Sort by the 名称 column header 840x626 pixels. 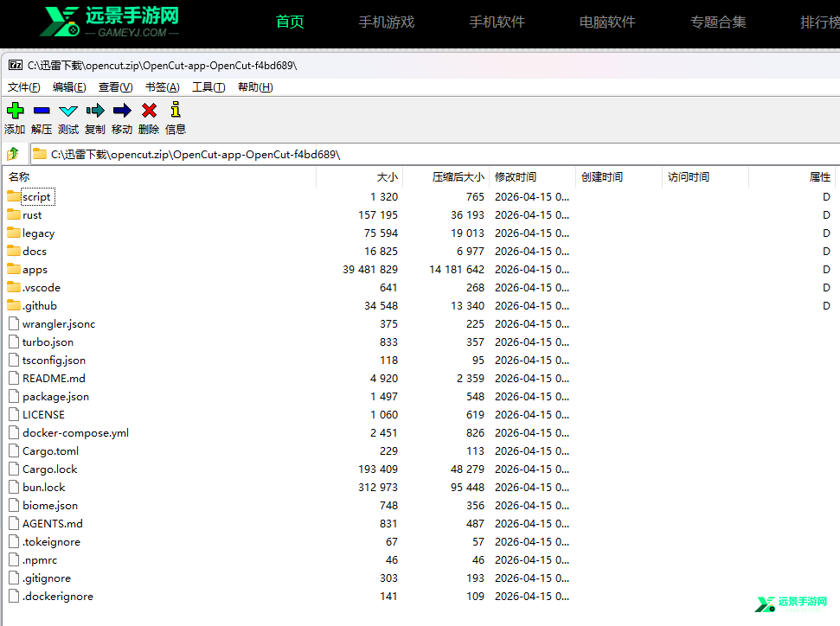(161, 176)
